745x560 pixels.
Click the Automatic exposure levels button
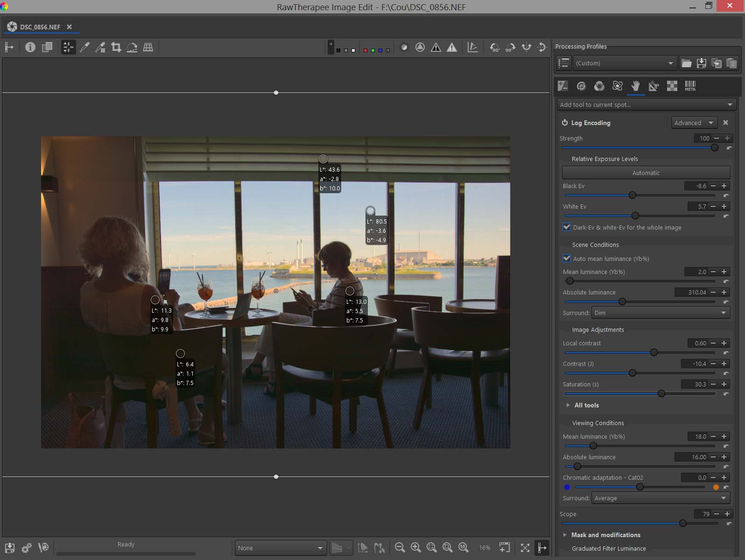(646, 173)
